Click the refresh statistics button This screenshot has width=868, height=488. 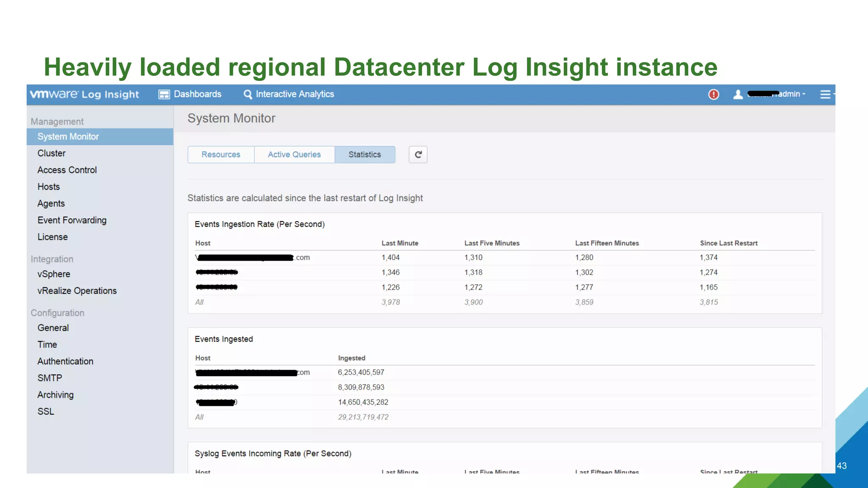coord(418,155)
